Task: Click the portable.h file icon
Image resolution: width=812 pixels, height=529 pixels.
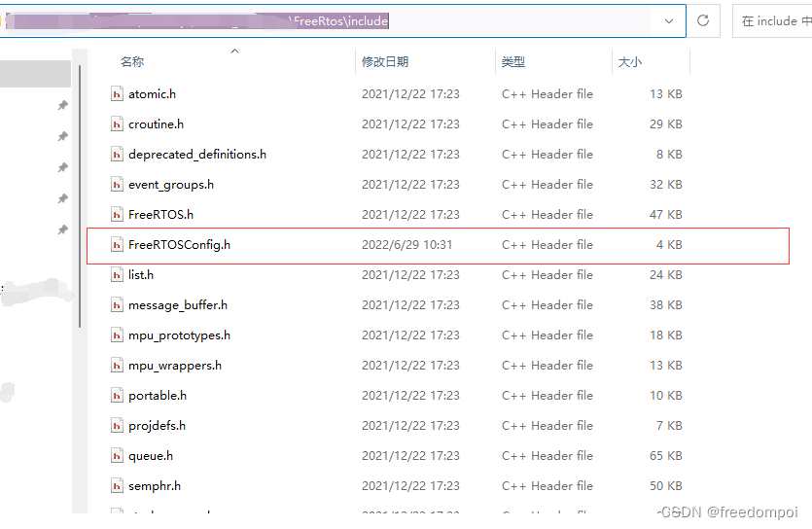Action: coord(117,396)
